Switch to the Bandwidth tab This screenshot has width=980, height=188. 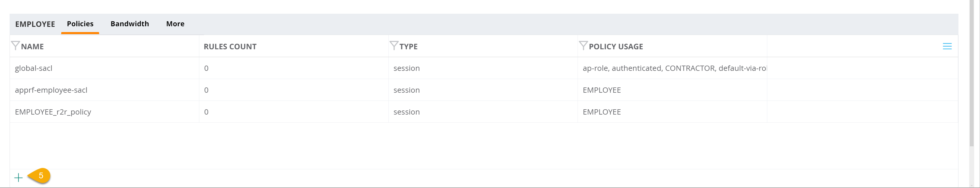pos(130,24)
